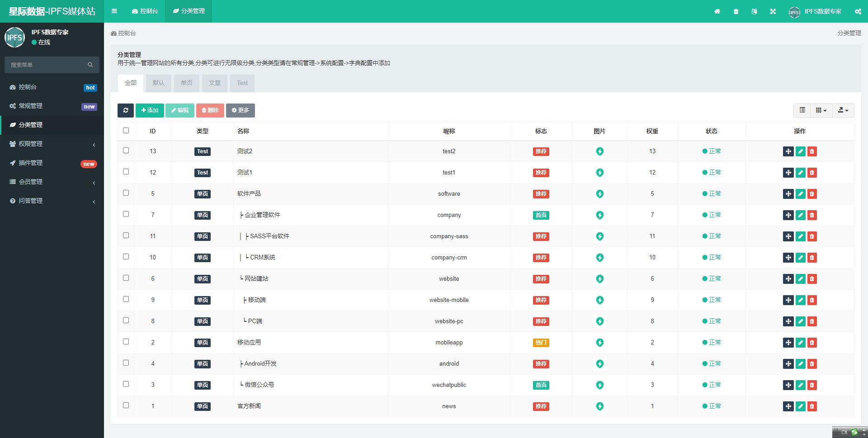Toggle the sidebar hamburger menu

(x=114, y=11)
